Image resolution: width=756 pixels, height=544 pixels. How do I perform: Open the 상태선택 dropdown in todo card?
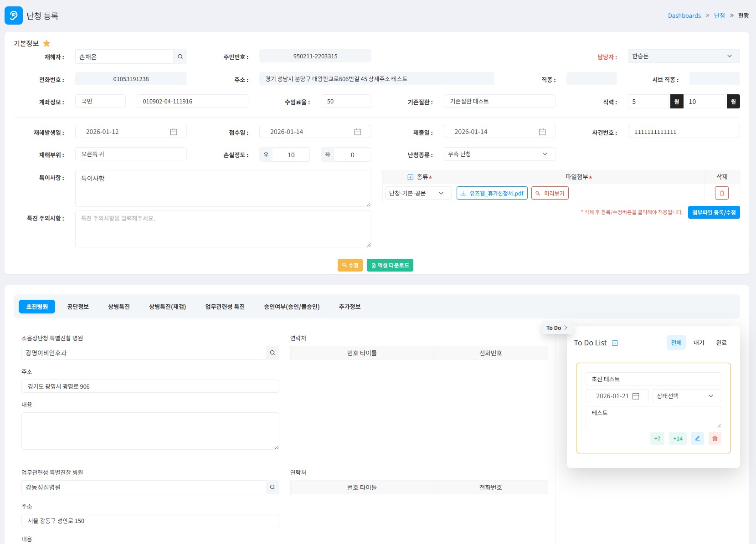click(686, 396)
